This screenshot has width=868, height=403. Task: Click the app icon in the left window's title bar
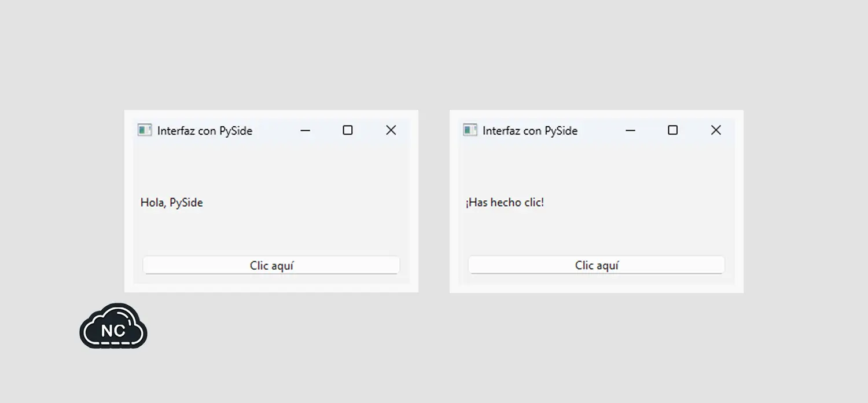coord(145,130)
